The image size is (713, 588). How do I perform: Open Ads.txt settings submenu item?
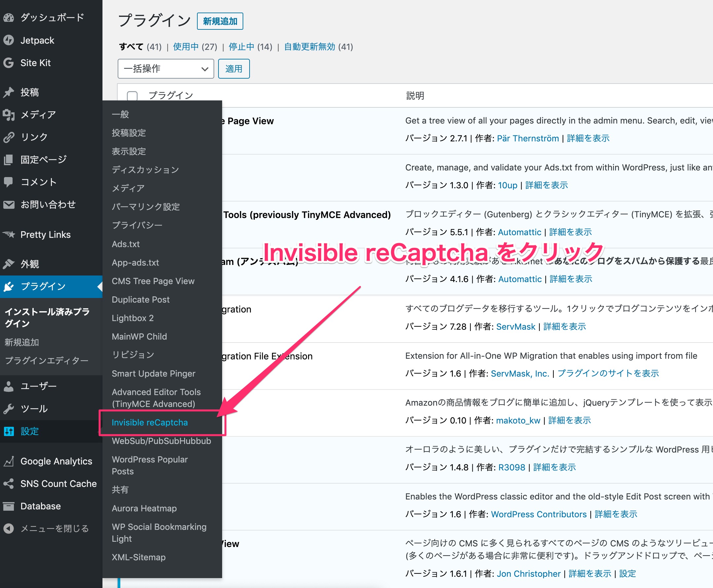click(126, 244)
